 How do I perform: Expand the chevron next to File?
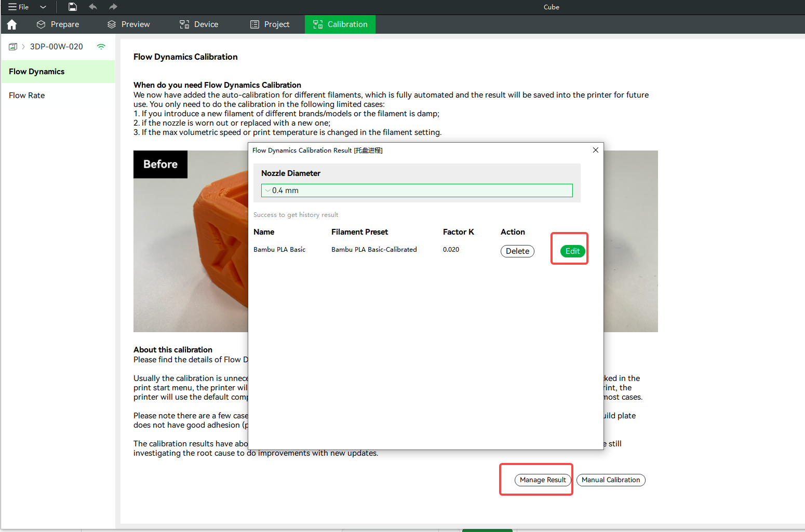43,7
